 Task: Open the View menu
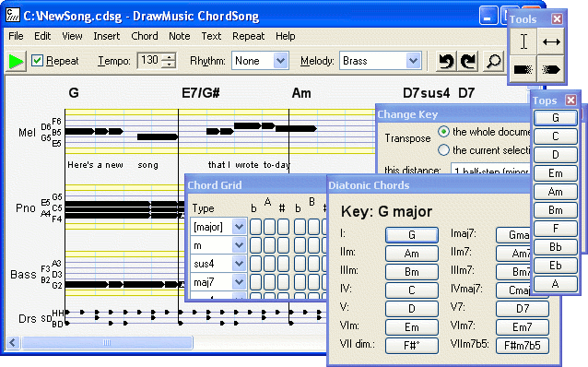coord(72,36)
